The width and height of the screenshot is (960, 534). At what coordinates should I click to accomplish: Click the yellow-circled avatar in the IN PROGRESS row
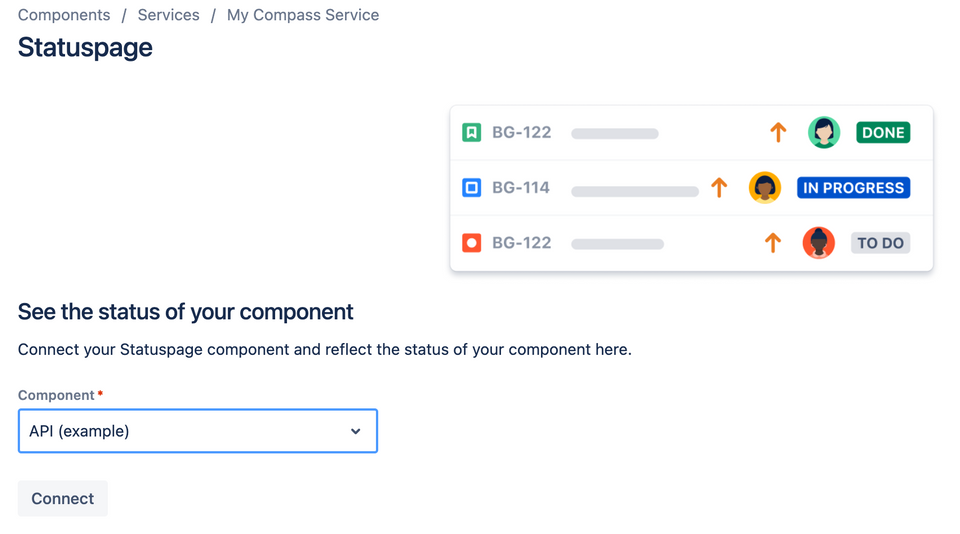tap(765, 187)
